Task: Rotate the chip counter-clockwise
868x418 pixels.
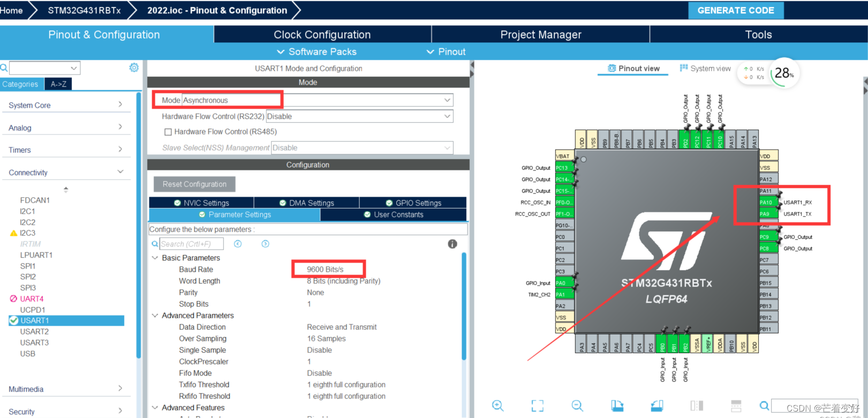Action: tap(657, 406)
